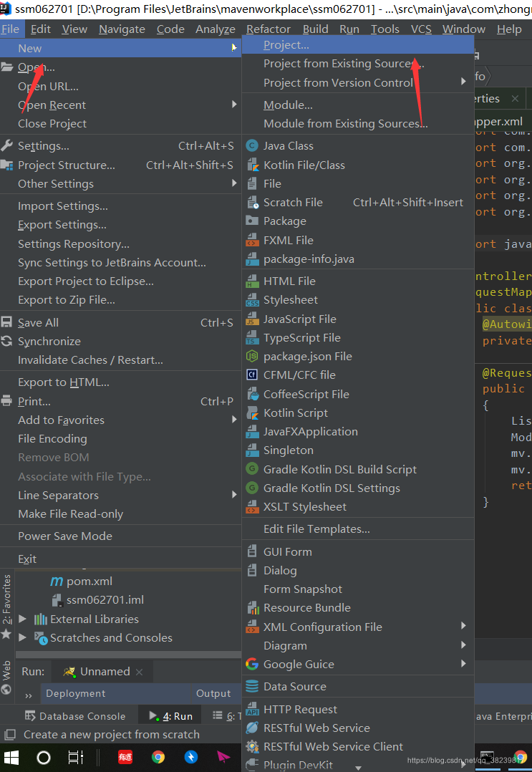The height and width of the screenshot is (772, 532).
Task: Open the Add to Favorites submenu
Action: pyautogui.click(x=120, y=420)
